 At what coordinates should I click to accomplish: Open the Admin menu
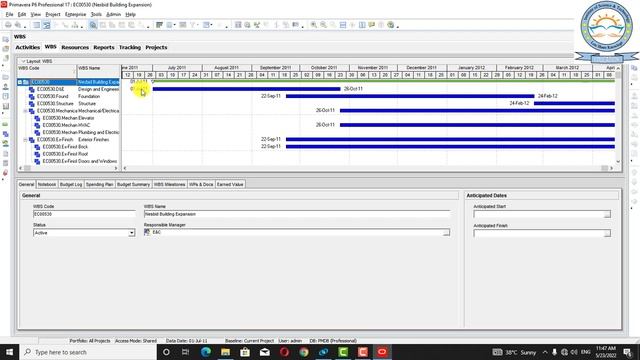(113, 14)
